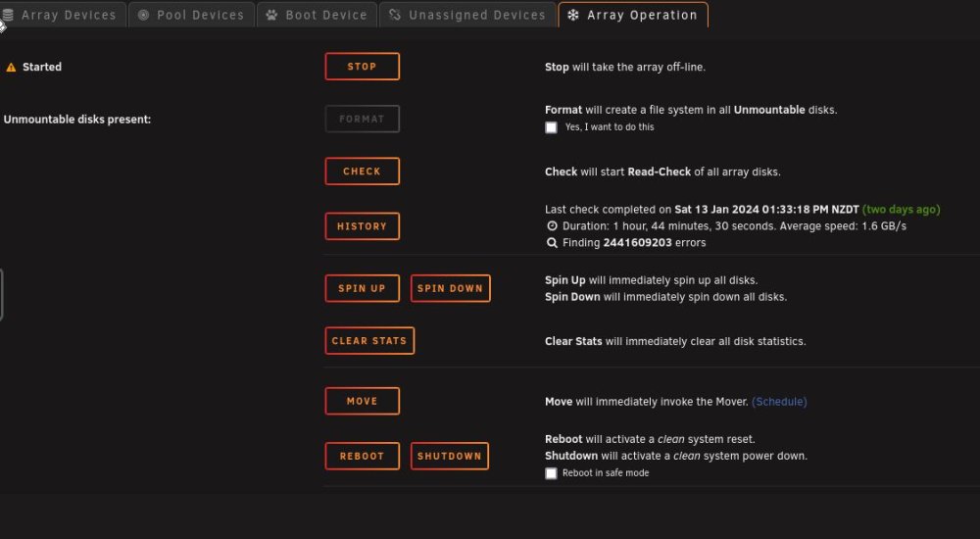This screenshot has height=539, width=980.
Task: Click the magnifier icon next to Finding errors
Action: 552,243
